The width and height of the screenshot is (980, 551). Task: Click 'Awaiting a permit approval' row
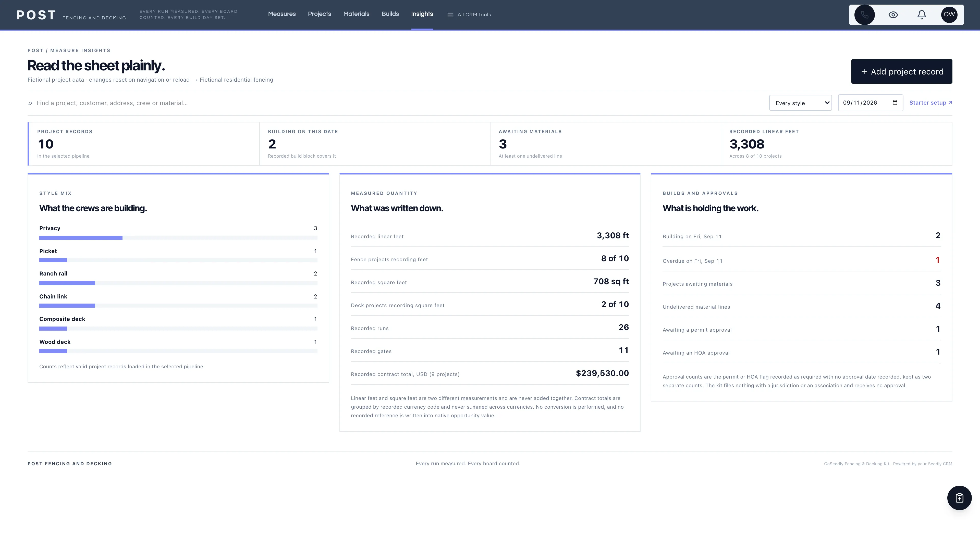pos(802,329)
